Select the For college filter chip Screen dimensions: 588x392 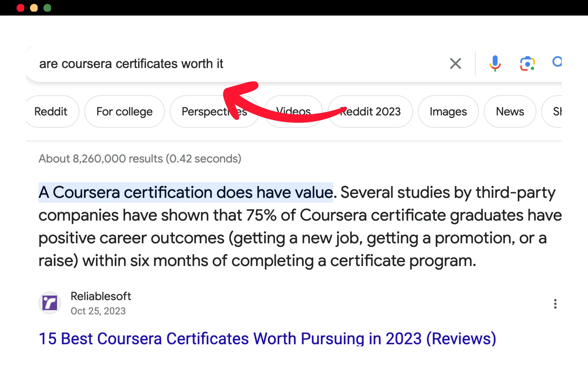click(x=124, y=111)
